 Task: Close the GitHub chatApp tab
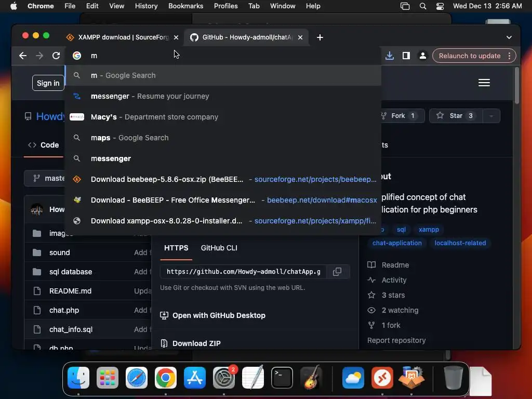pos(300,37)
